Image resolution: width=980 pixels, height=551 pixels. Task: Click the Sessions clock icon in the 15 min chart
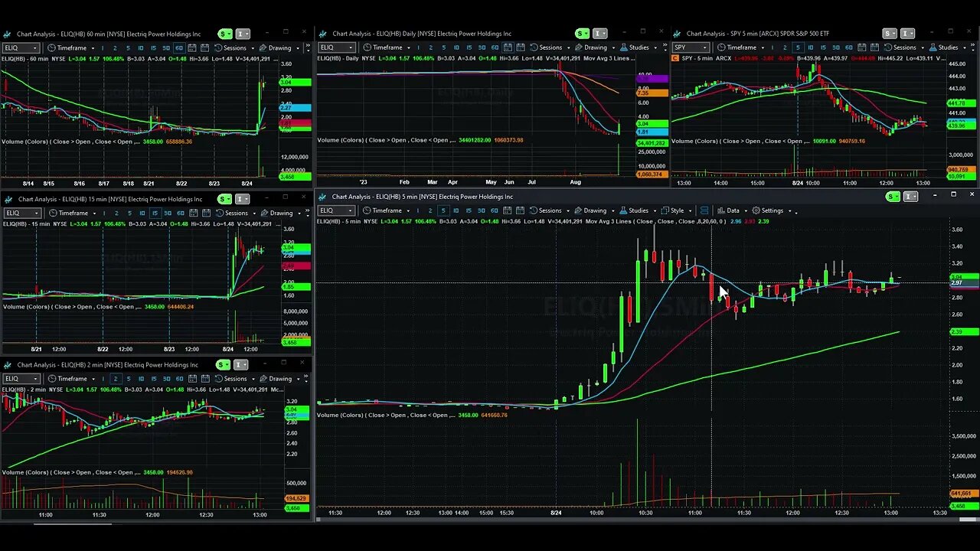tap(220, 213)
